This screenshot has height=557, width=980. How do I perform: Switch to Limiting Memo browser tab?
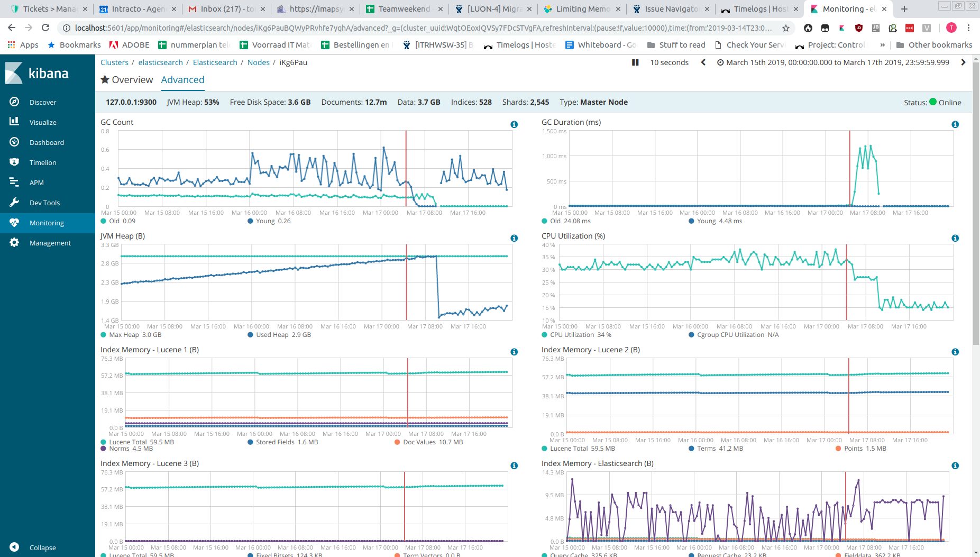582,9
